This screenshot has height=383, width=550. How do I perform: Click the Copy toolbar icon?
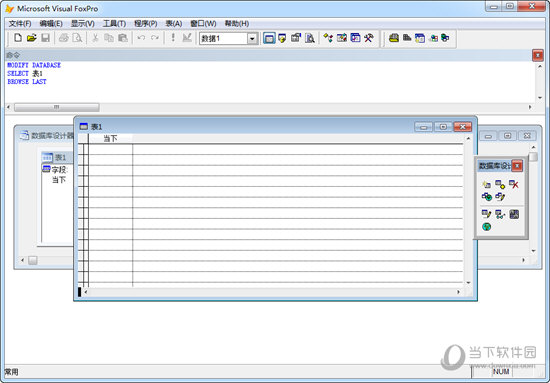109,38
